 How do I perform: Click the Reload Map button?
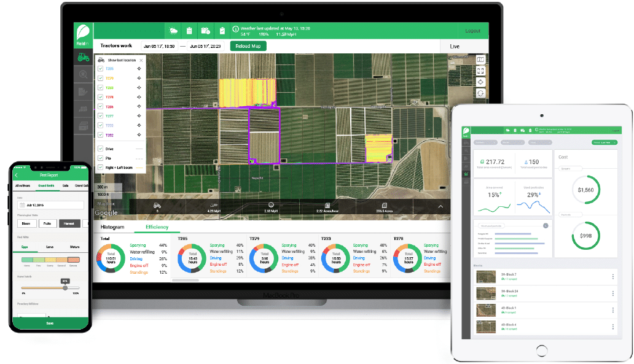click(x=248, y=46)
